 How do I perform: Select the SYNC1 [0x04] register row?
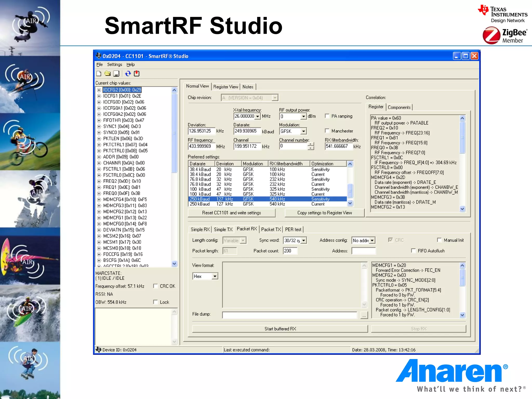click(122, 127)
